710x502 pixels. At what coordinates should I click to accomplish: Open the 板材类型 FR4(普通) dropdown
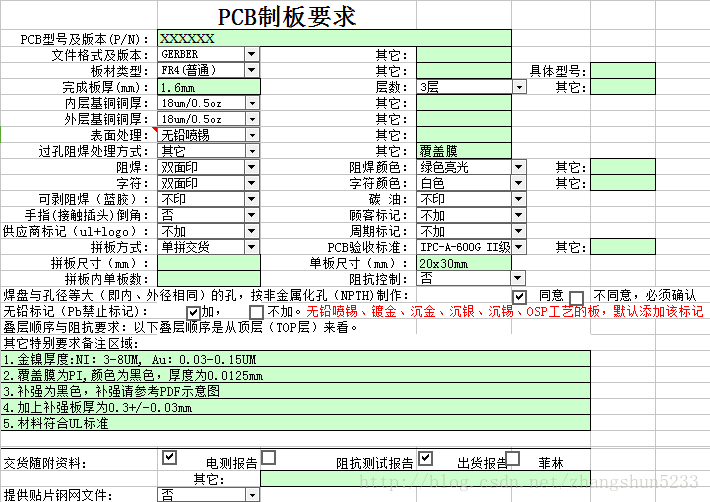point(252,70)
